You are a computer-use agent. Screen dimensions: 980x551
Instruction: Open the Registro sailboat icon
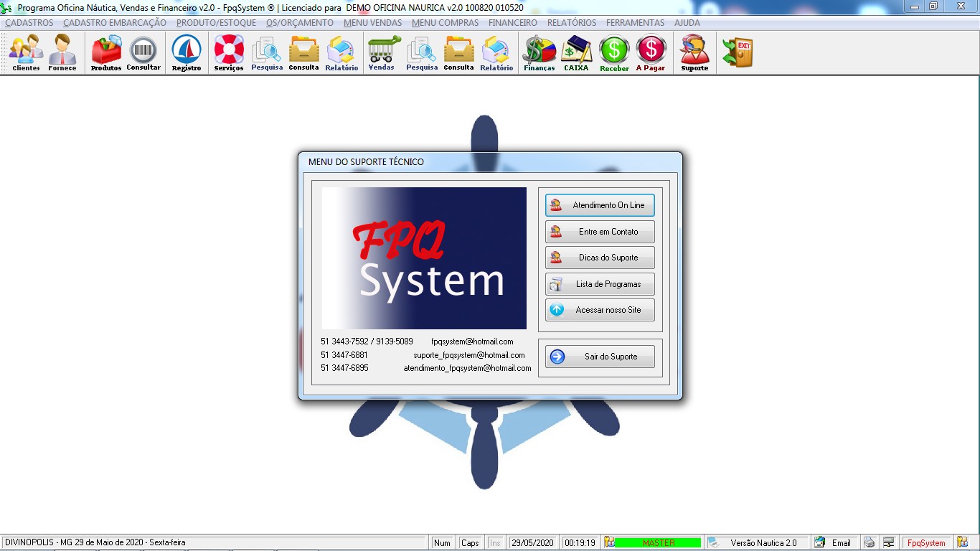point(187,53)
